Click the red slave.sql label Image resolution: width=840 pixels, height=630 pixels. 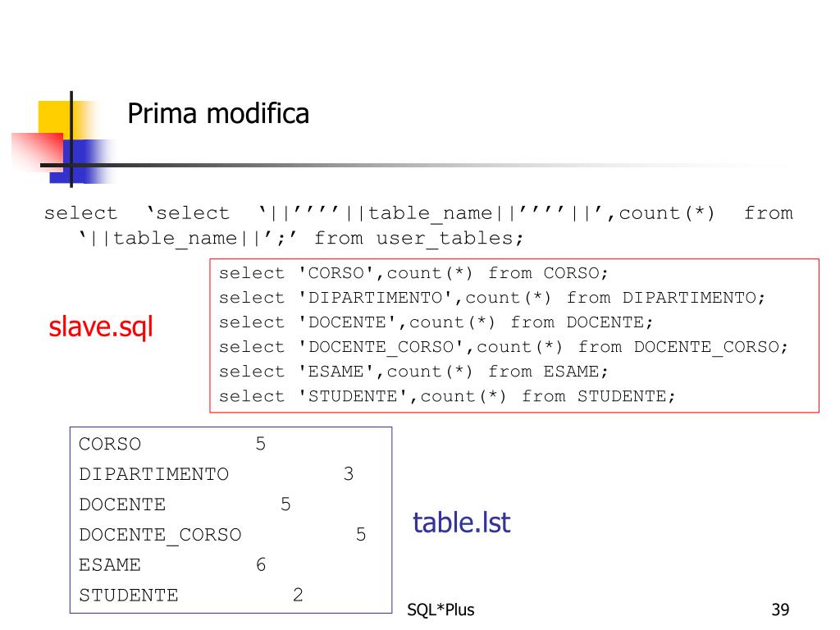[101, 326]
